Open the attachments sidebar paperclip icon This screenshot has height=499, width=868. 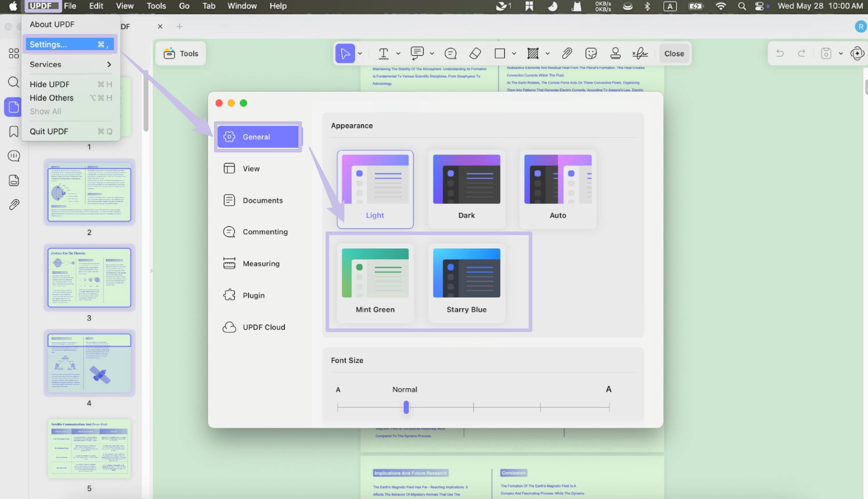[x=14, y=205]
